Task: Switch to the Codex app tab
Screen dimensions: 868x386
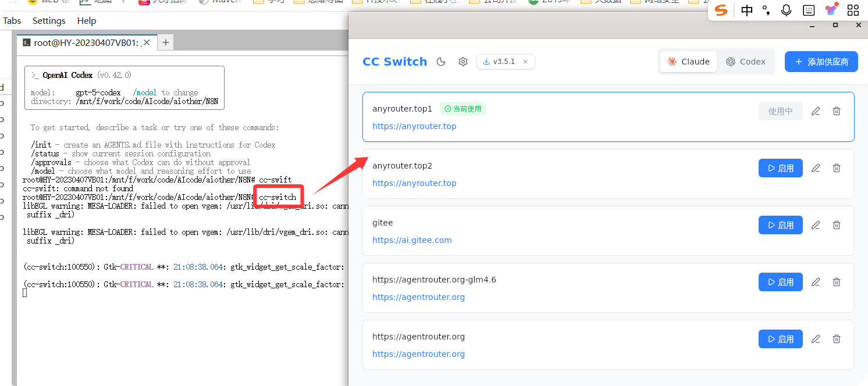Action: [x=746, y=62]
